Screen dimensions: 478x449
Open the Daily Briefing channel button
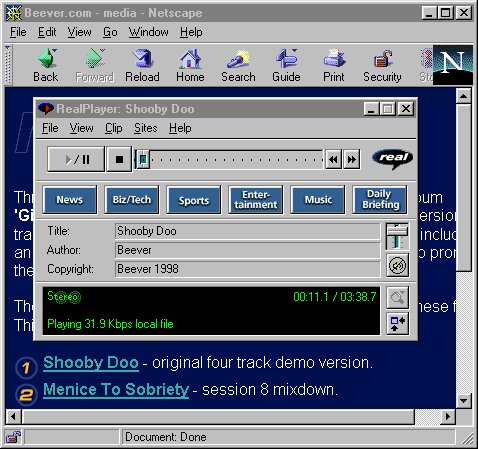click(380, 200)
